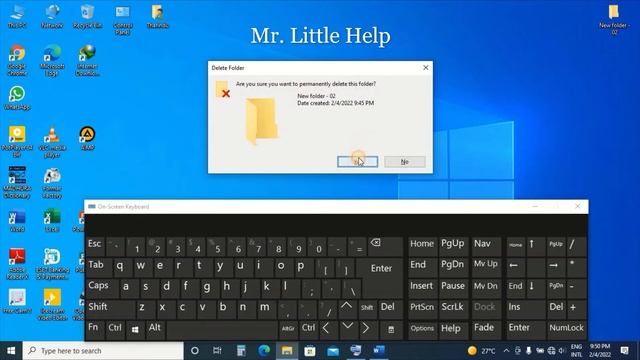Tap the spacebar on On-Screen Keyboard
This screenshot has height=360, width=640.
(x=222, y=329)
